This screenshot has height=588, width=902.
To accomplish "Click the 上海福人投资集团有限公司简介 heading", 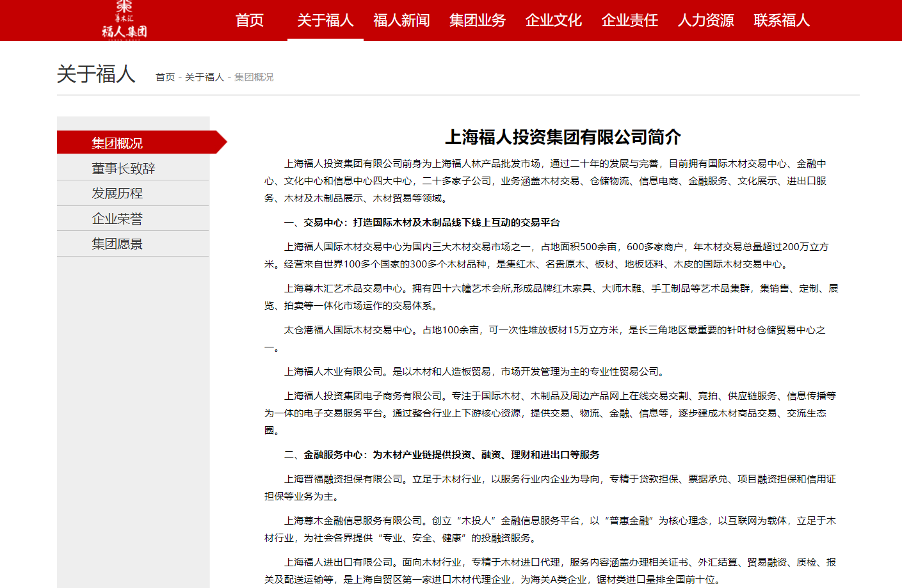I will [563, 137].
